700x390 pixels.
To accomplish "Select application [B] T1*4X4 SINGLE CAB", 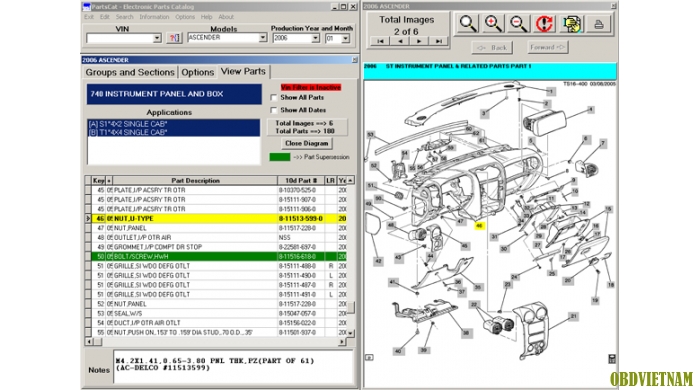I will tap(174, 132).
